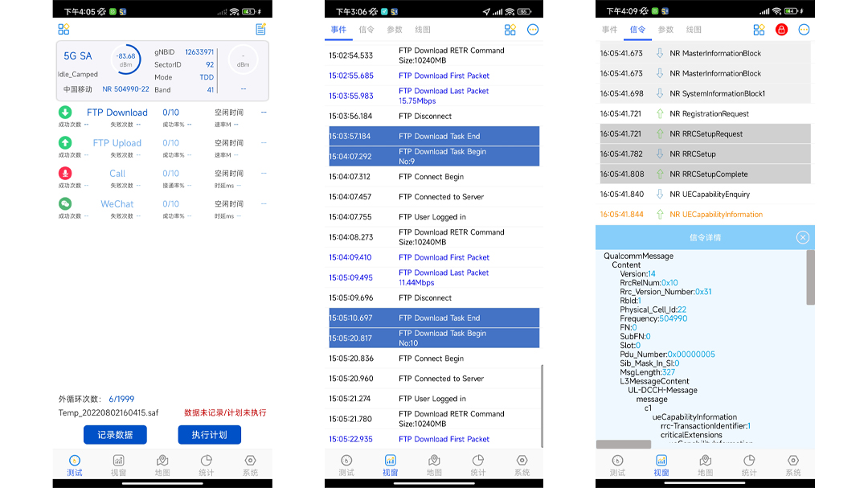Click the signaling detail horizontal scrollbar
This screenshot has width=868, height=488.
[x=623, y=444]
